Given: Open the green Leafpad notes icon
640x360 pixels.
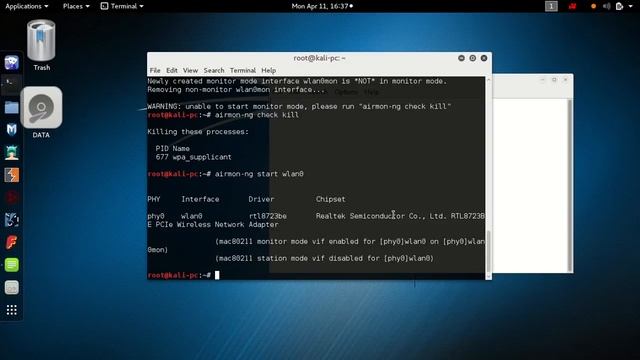Looking at the screenshot, I should pos(11,265).
